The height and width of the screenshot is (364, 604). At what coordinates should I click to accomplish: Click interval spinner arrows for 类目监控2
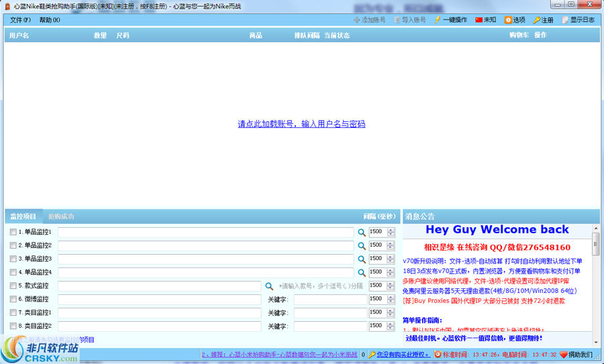[391, 326]
